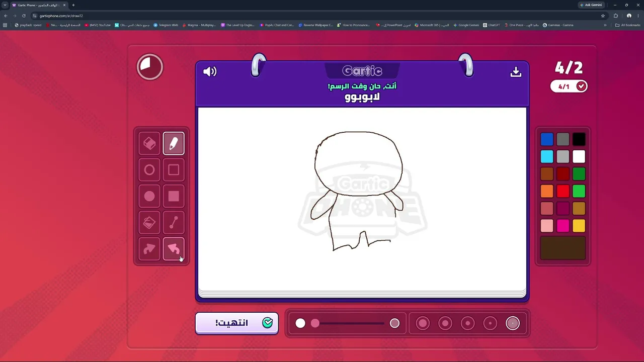Image resolution: width=644 pixels, height=362 pixels.
Task: Select the paint bucket fill tool
Action: coord(149,223)
